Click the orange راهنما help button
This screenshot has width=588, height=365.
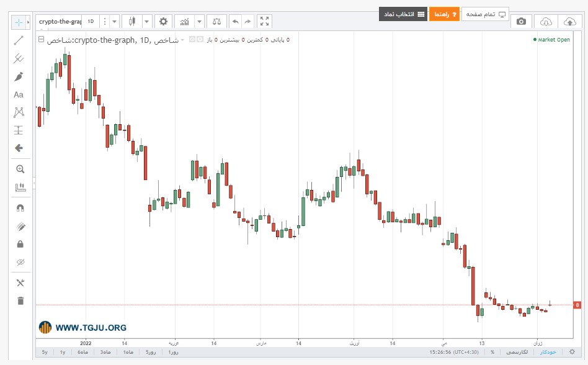click(444, 14)
